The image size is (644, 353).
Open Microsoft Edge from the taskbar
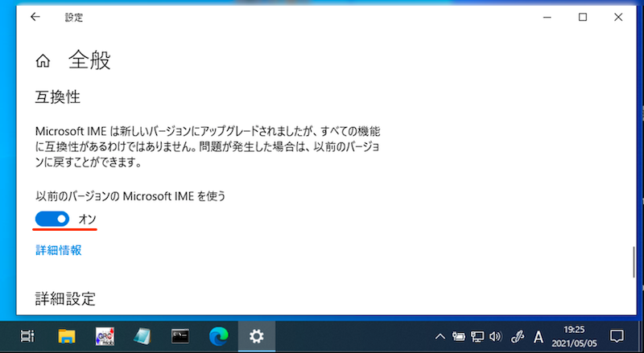218,335
